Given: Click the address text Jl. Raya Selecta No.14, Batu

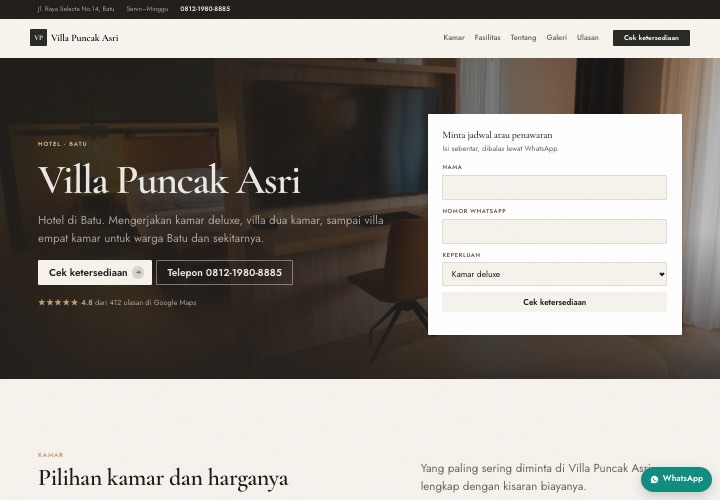Looking at the screenshot, I should pyautogui.click(x=76, y=9).
